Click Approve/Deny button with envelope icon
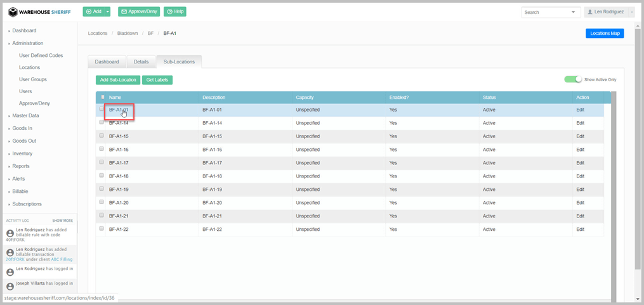The image size is (644, 305). coord(139,12)
